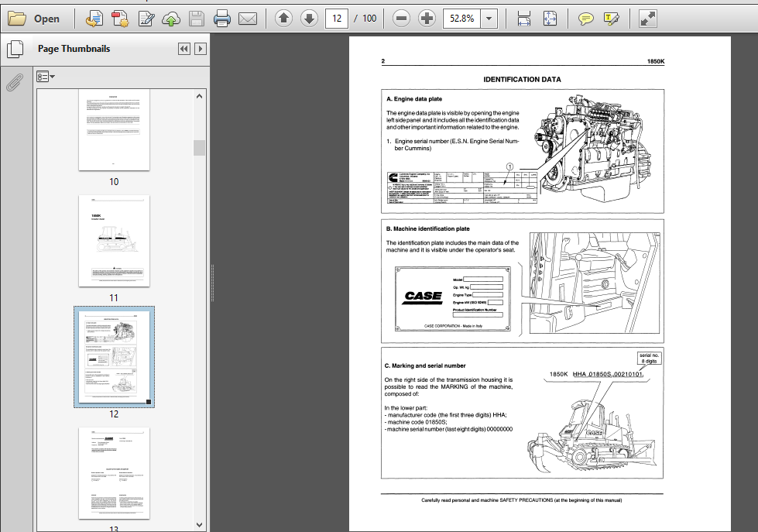Click the Page Thumbnails panel icon
Screen dimensions: 758x532
[15, 49]
